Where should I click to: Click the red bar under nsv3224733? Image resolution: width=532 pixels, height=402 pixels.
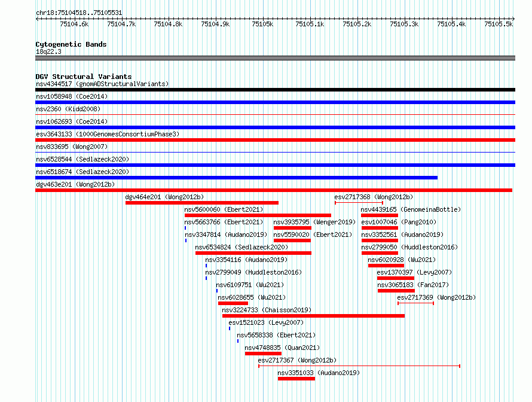313,316
